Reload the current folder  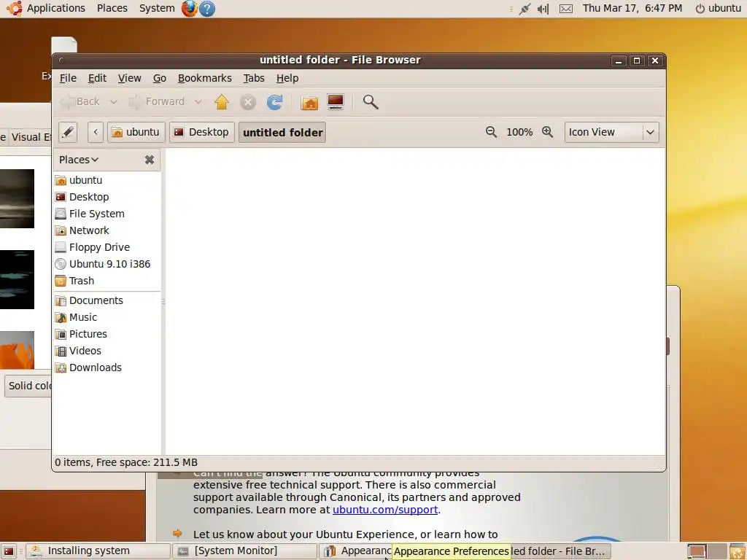274,102
